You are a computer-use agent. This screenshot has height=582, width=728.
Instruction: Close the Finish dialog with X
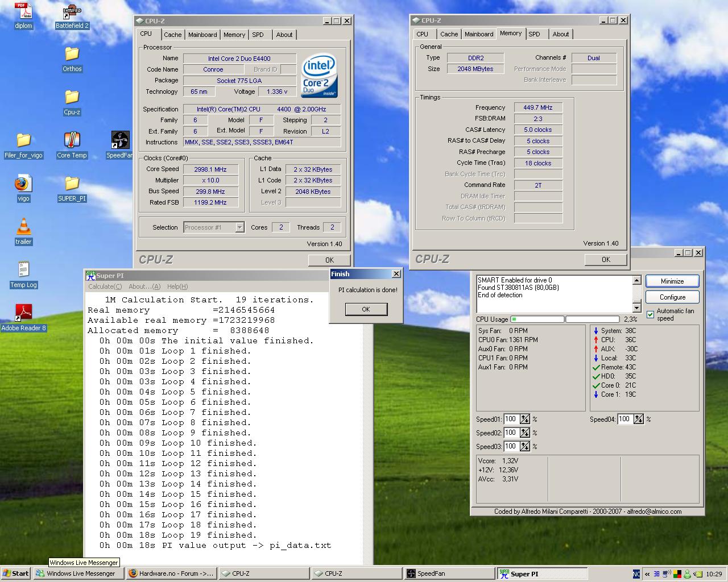(x=396, y=274)
